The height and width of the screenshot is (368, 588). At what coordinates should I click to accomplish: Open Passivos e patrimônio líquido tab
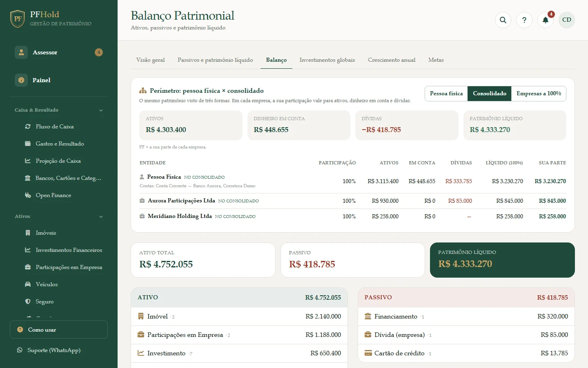coord(215,60)
